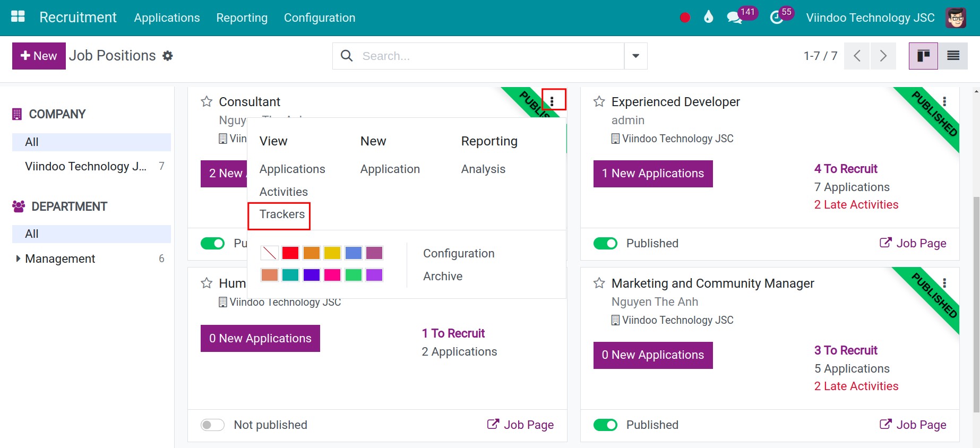Screen dimensions: 980x448
Task: Filter by Viindoo Technology company in sidebar
Action: pyautogui.click(x=91, y=166)
